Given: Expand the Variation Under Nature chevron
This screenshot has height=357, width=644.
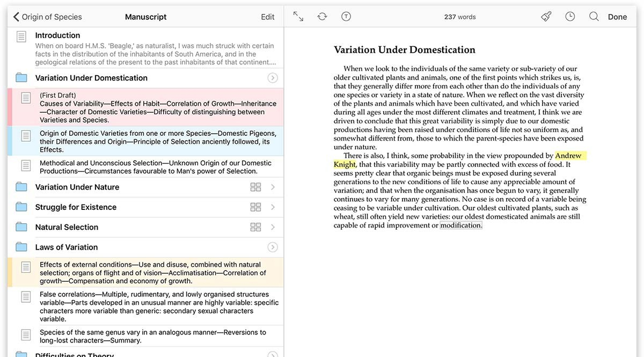Looking at the screenshot, I should 273,187.
